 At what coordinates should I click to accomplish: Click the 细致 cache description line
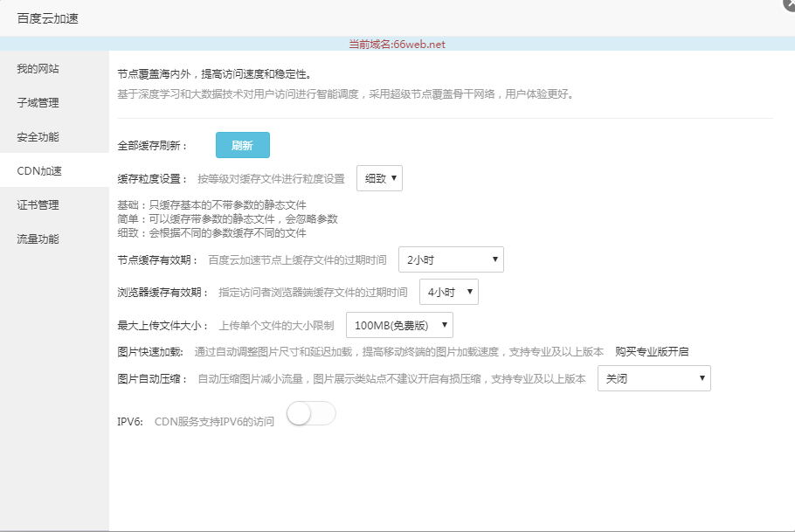coord(212,232)
